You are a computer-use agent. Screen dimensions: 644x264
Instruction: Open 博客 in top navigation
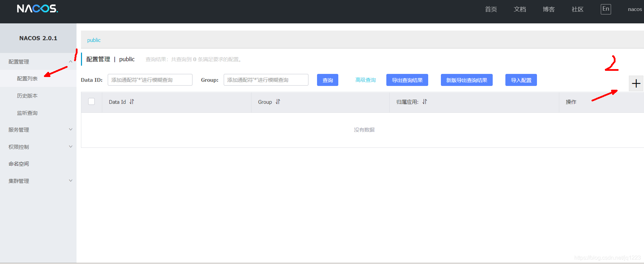pos(549,9)
